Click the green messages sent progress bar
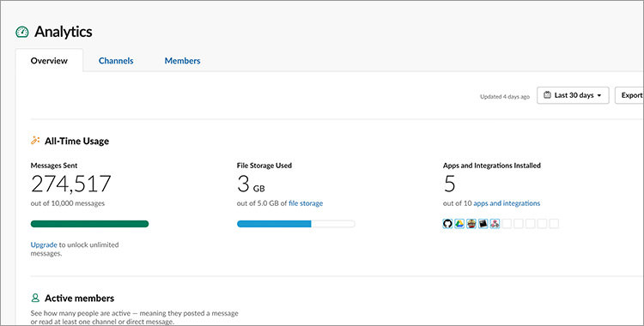The width and height of the screenshot is (644, 326). [89, 224]
